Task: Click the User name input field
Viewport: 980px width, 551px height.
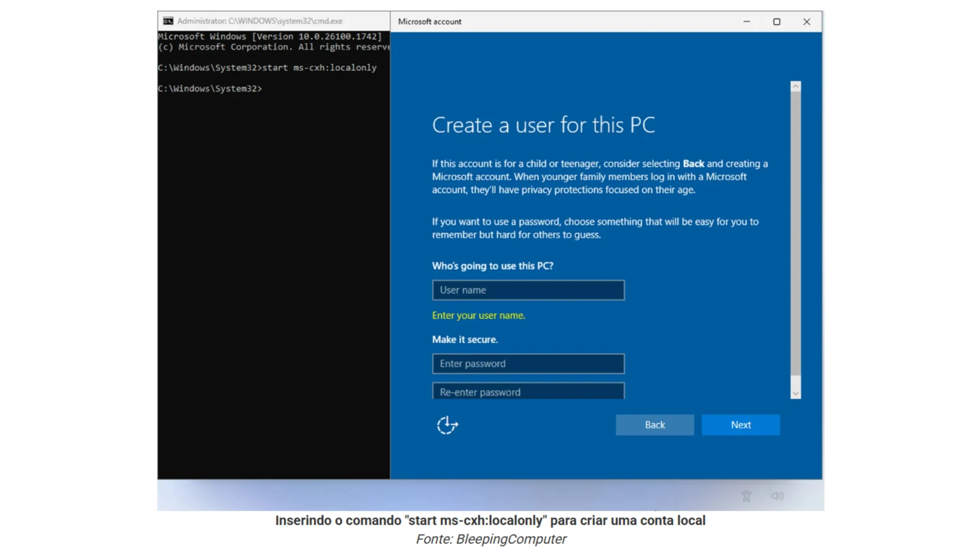Action: pos(528,290)
